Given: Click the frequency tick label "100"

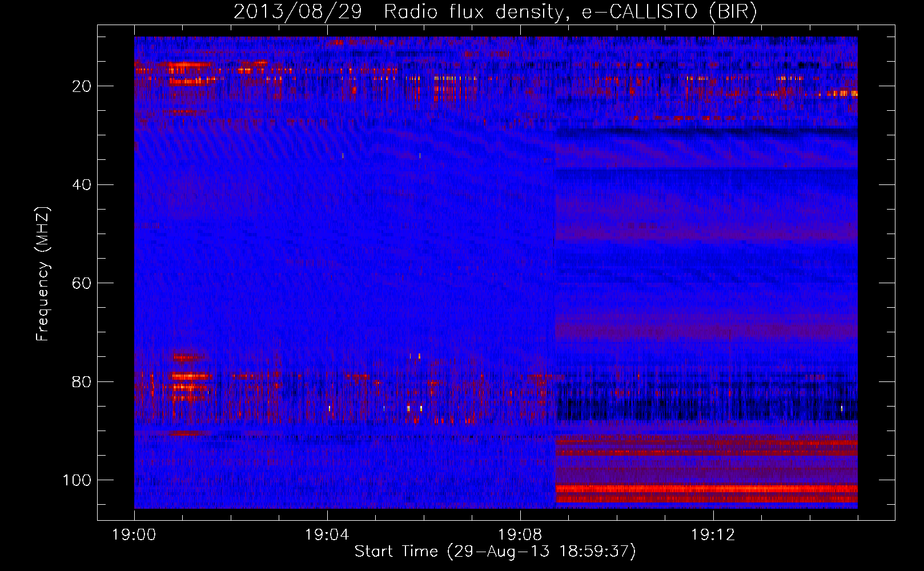Looking at the screenshot, I should (x=77, y=480).
